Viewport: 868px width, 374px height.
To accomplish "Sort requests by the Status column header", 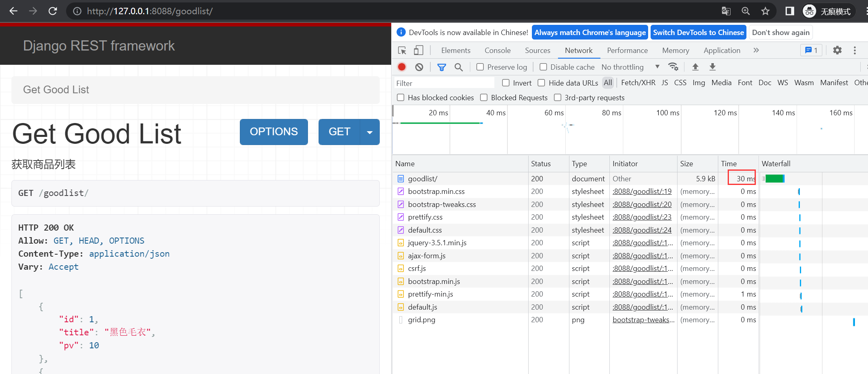I will (548, 164).
